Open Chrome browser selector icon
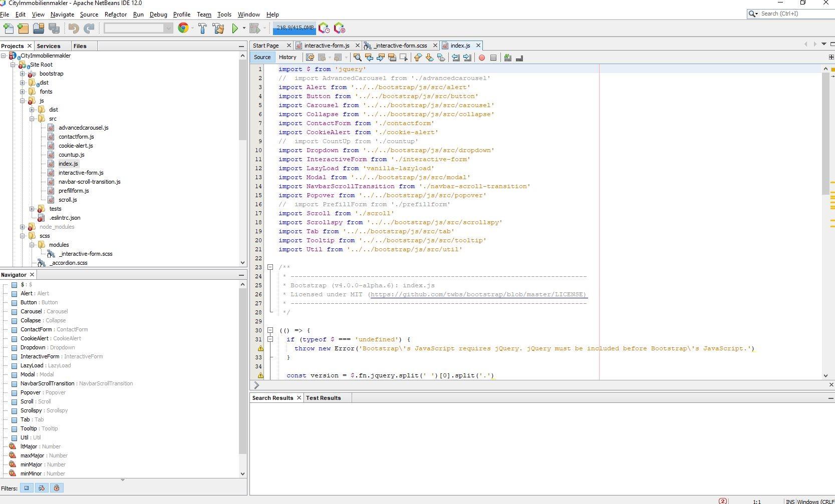 tap(183, 29)
